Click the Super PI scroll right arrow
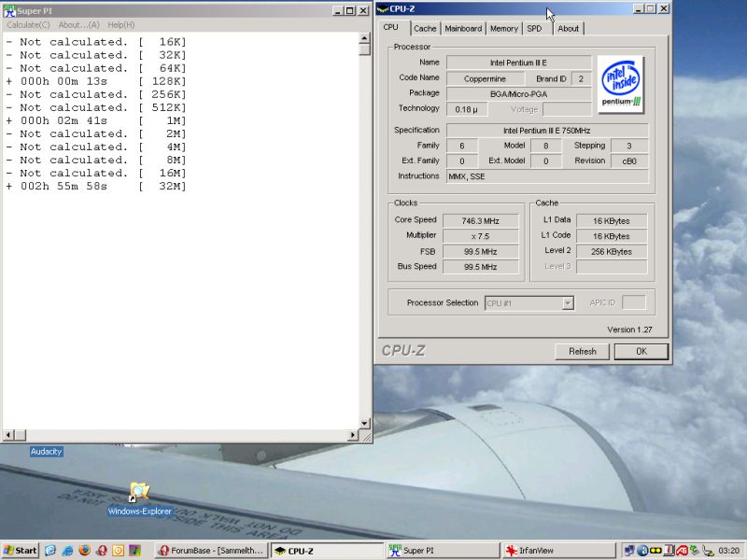Image resolution: width=747 pixels, height=560 pixels. [353, 435]
